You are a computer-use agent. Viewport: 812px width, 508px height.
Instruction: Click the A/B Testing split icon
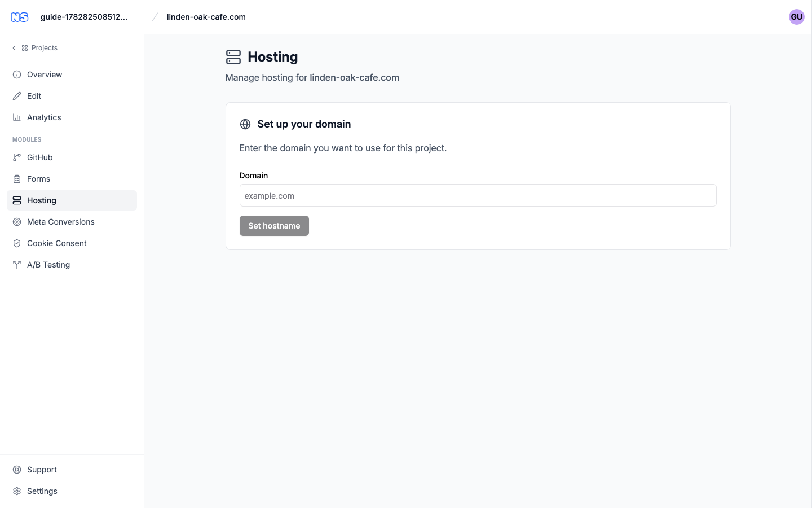(x=17, y=265)
